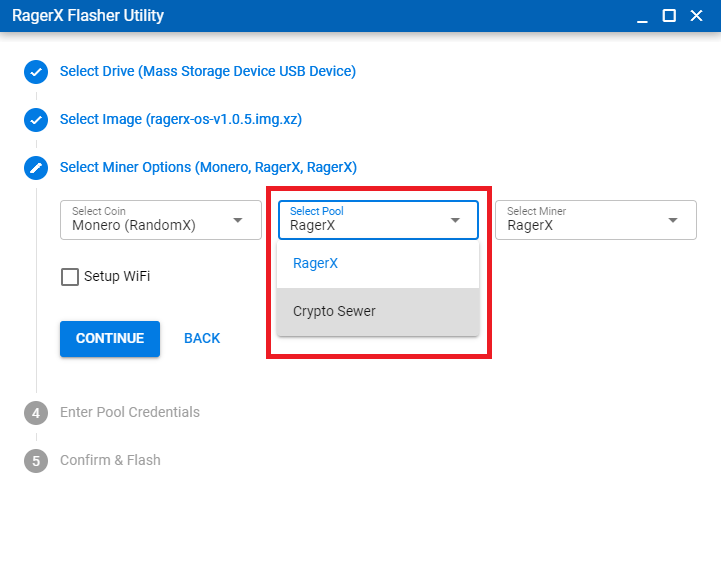Click the step 4 number circle icon
The image size is (721, 576).
(x=36, y=413)
